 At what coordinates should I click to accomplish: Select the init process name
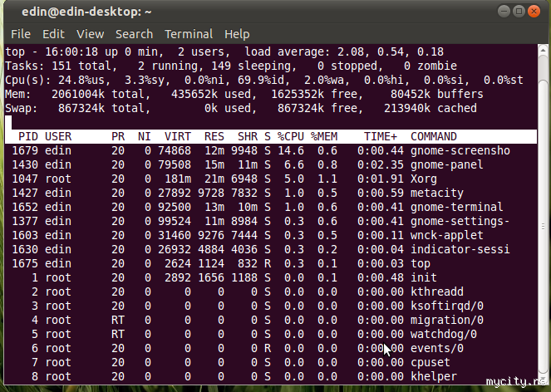click(x=424, y=277)
